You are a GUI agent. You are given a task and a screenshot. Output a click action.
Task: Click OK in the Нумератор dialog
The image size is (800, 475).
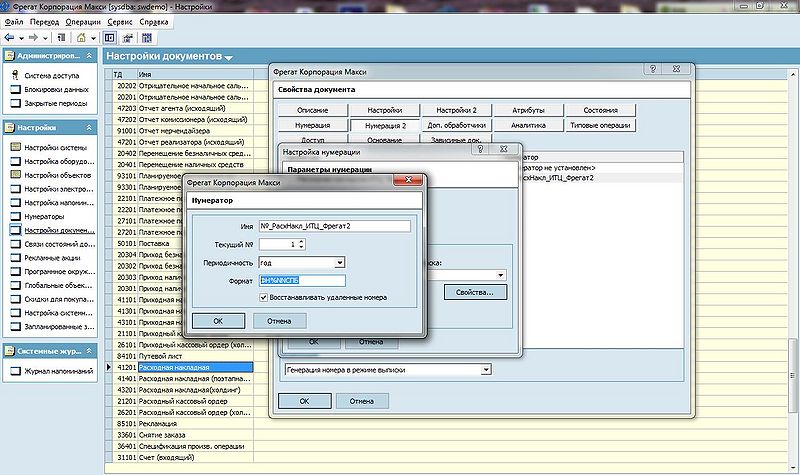pos(218,321)
